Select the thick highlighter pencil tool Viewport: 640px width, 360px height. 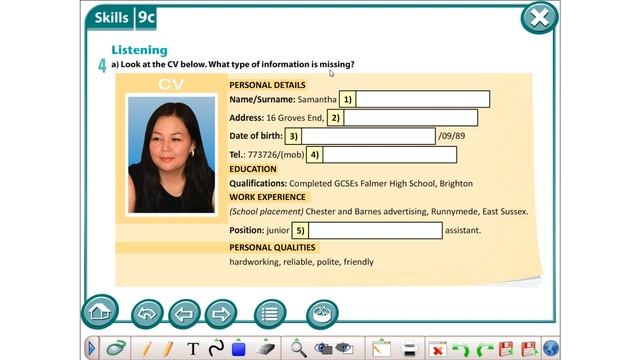pyautogui.click(x=168, y=349)
